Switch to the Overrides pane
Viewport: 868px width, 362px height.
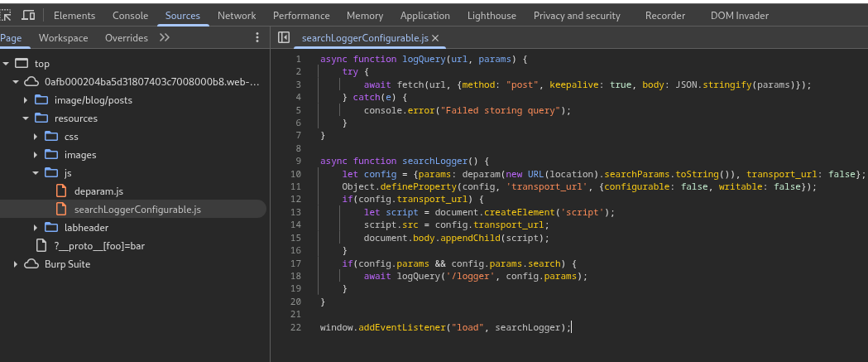127,38
